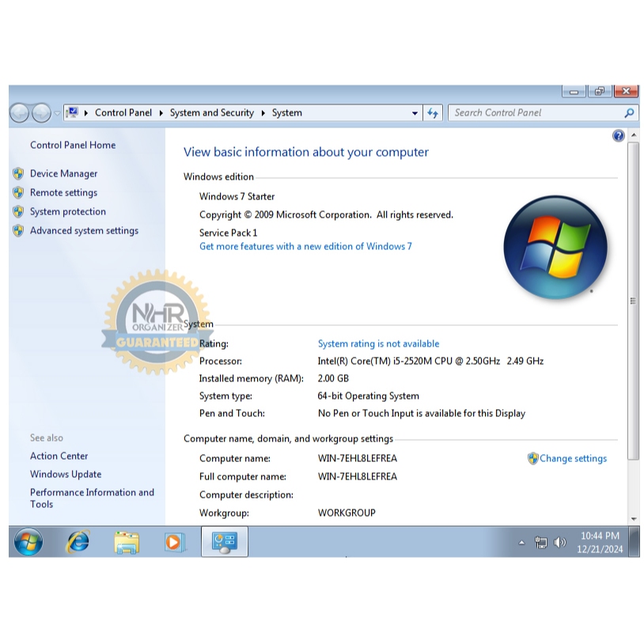Click Change settings link
Image resolution: width=644 pixels, height=644 pixels.
coord(573,458)
